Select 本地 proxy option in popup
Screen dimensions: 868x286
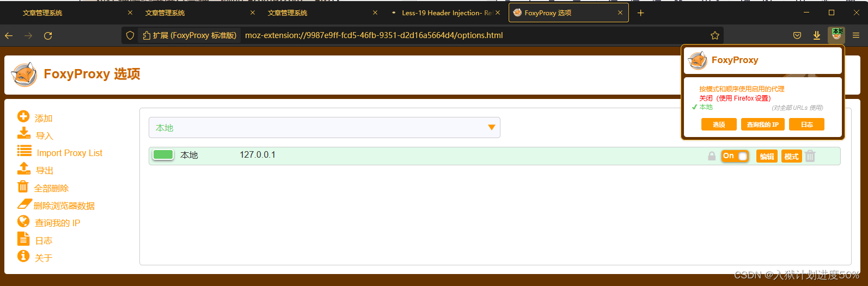(x=706, y=107)
